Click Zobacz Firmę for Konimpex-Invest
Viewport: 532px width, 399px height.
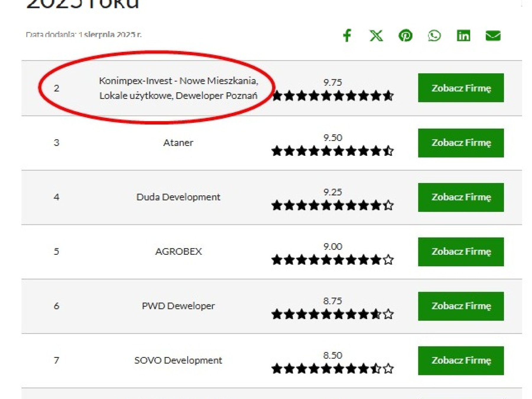click(x=461, y=88)
